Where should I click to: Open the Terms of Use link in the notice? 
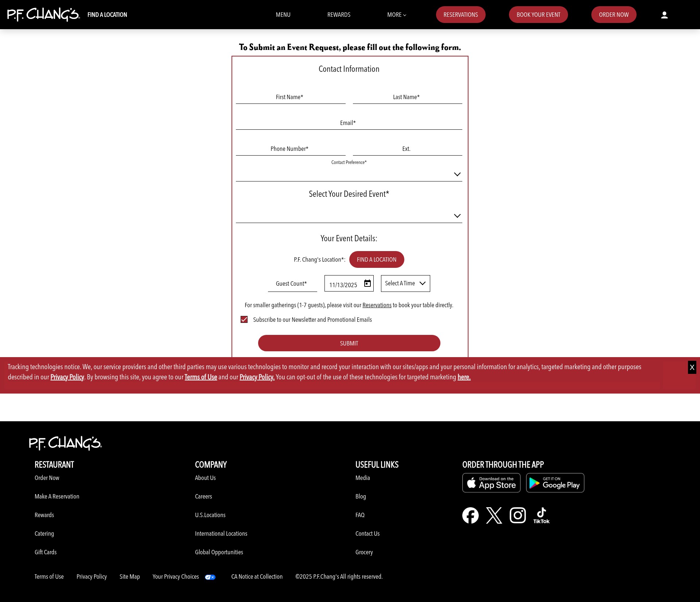201,377
